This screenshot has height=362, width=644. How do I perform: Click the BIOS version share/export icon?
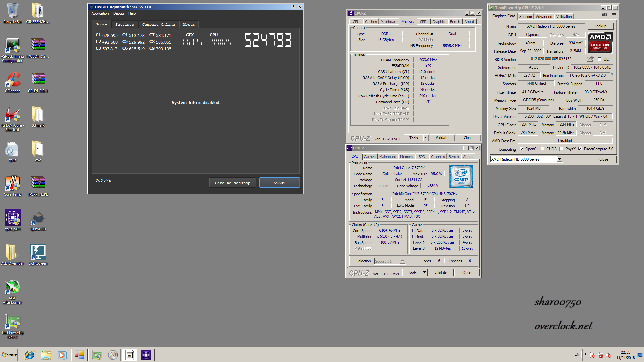click(590, 59)
